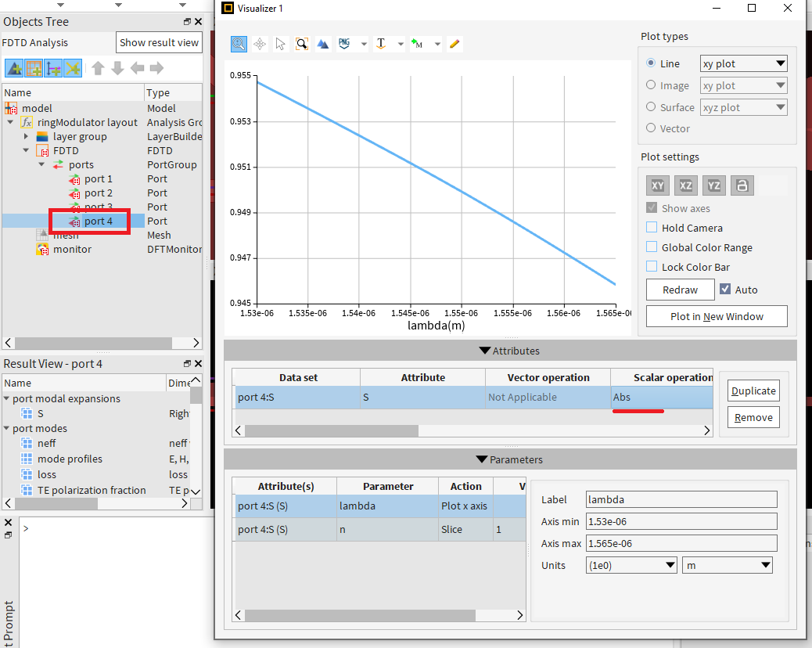Click the lock icon in Plot settings

(x=742, y=185)
